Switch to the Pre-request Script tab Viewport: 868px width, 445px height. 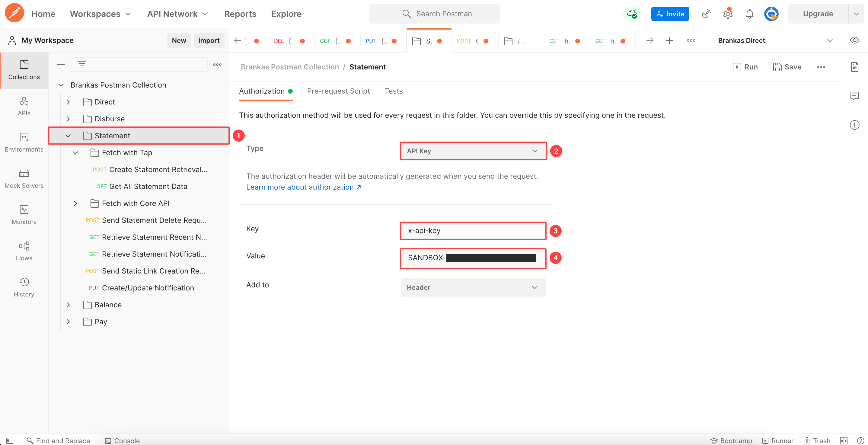[338, 91]
